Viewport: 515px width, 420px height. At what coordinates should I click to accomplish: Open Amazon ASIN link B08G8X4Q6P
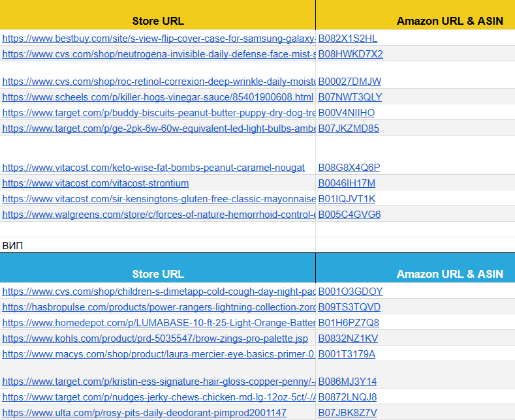(x=349, y=168)
